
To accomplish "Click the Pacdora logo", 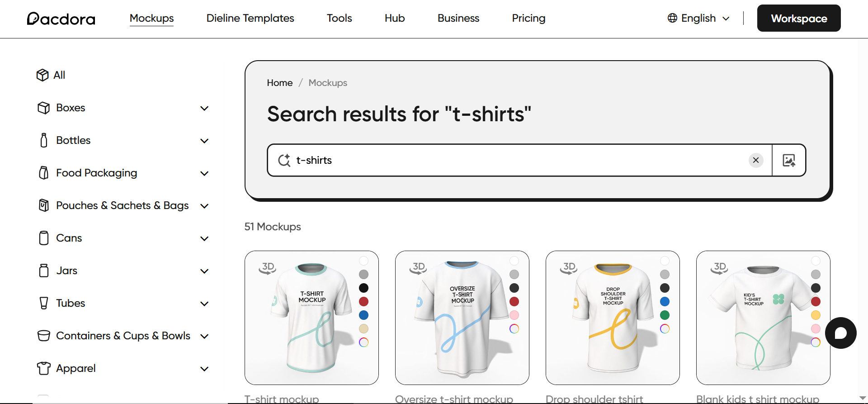I will (61, 19).
